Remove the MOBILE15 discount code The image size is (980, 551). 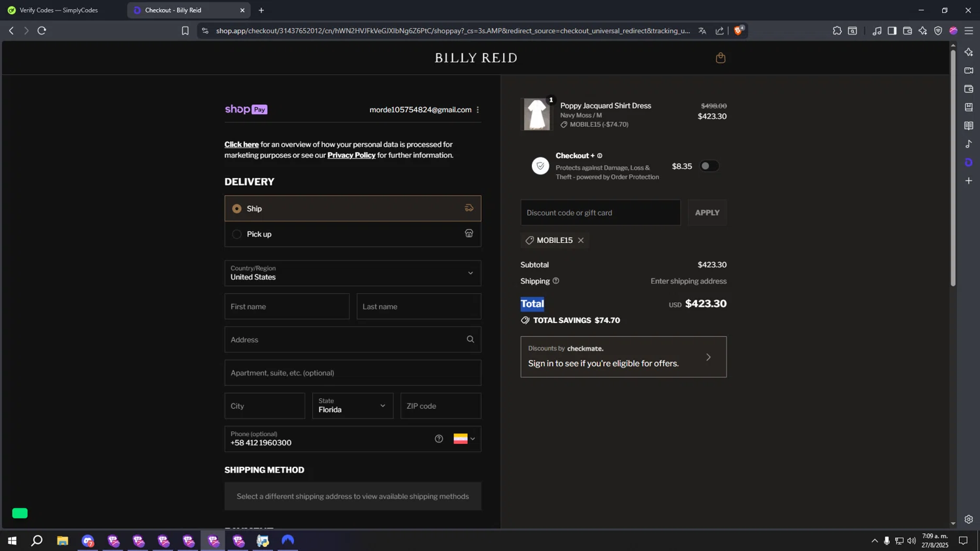(x=581, y=240)
